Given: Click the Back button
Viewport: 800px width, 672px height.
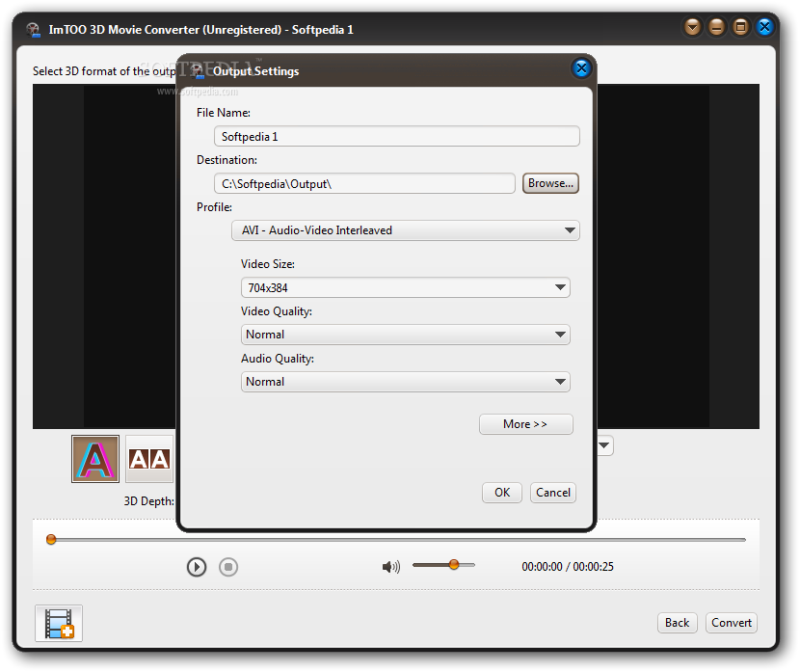Looking at the screenshot, I should pos(677,623).
